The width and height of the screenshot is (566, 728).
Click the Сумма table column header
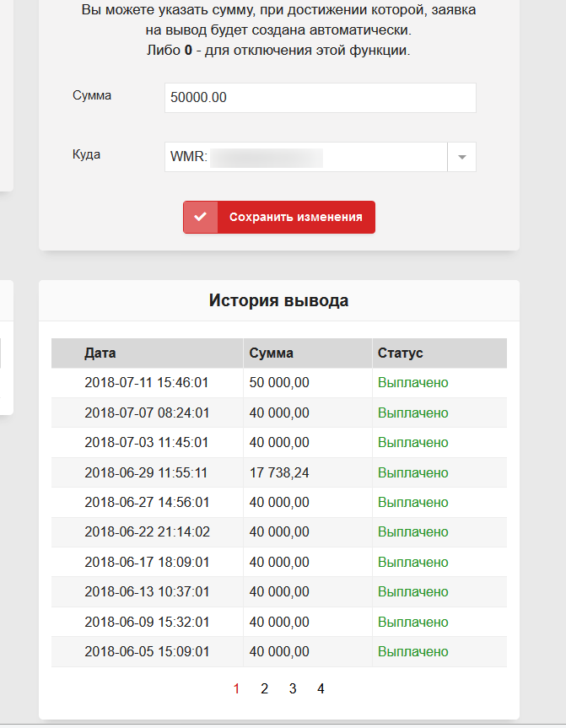click(272, 353)
